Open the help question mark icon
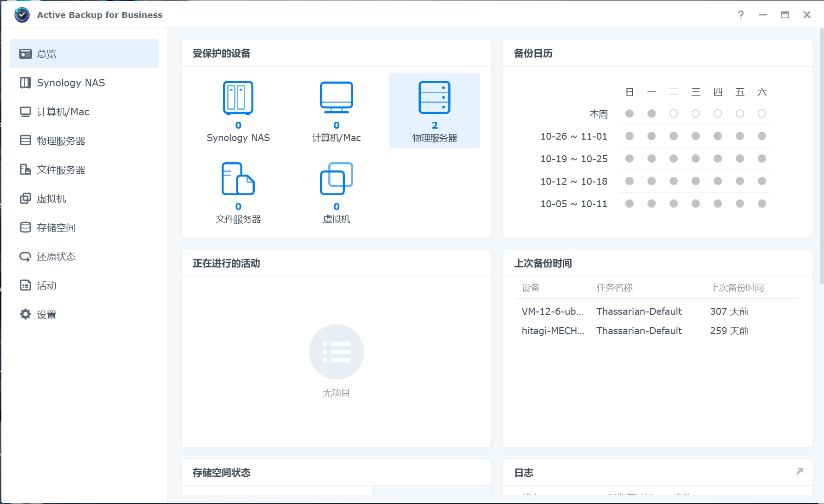This screenshot has width=824, height=504. point(740,15)
